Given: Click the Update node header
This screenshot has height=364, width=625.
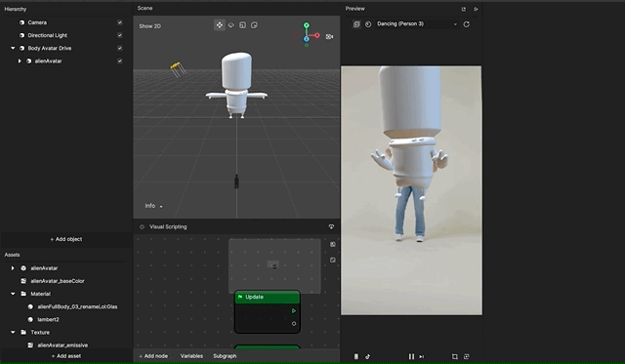Looking at the screenshot, I should coord(267,297).
